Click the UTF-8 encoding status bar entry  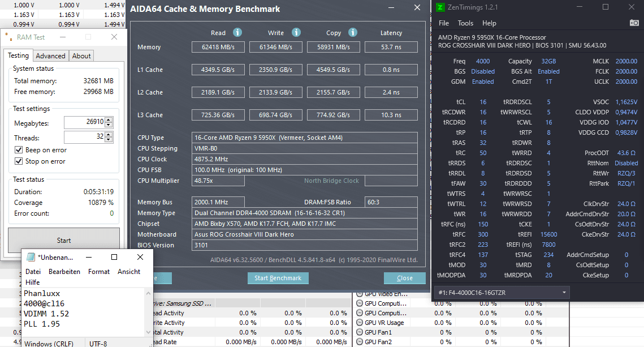tap(98, 343)
